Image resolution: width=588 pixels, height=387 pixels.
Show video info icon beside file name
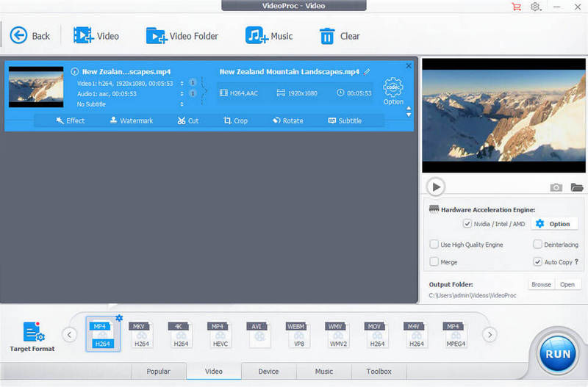point(75,71)
